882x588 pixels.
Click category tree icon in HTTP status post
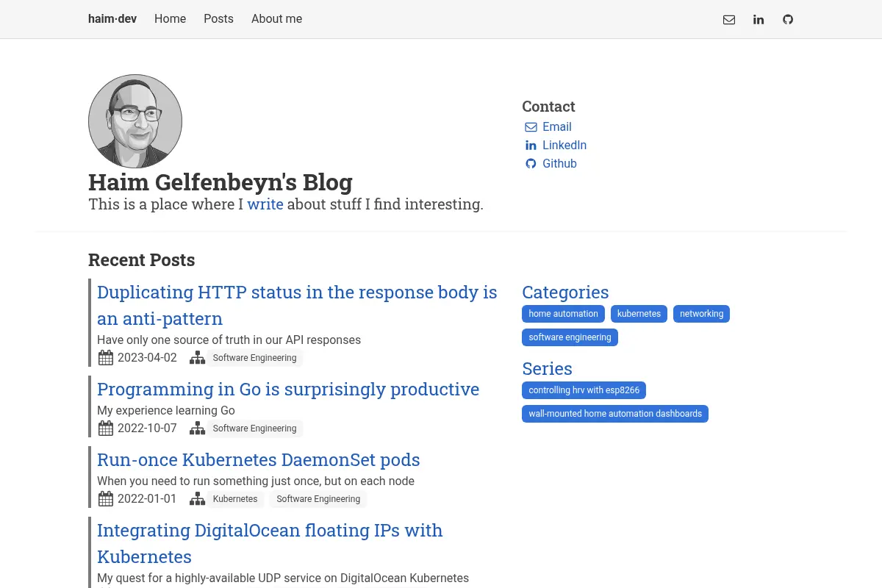197,358
